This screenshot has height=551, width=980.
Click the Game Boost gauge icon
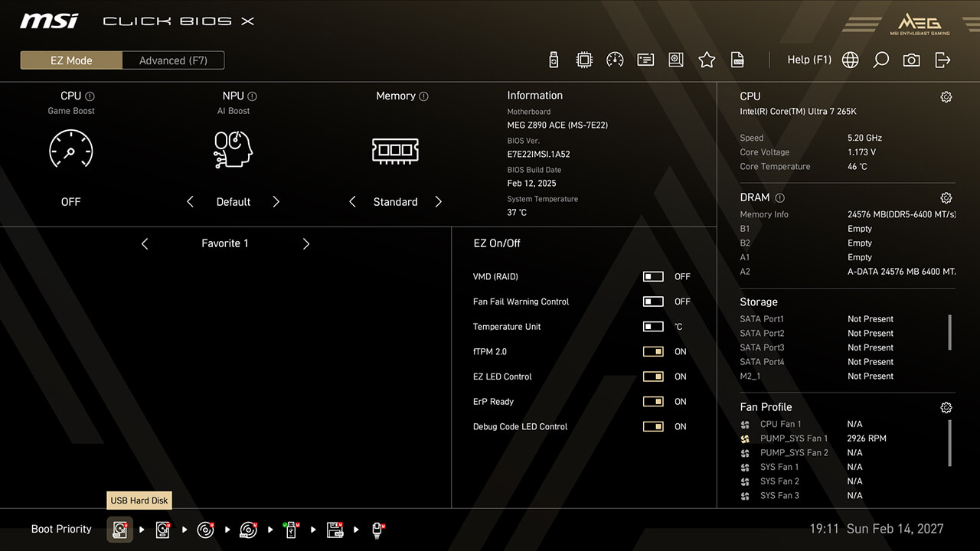(70, 149)
